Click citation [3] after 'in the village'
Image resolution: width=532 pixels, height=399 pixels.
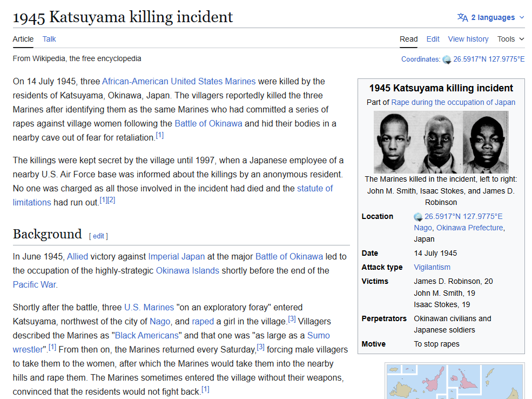[292, 319]
